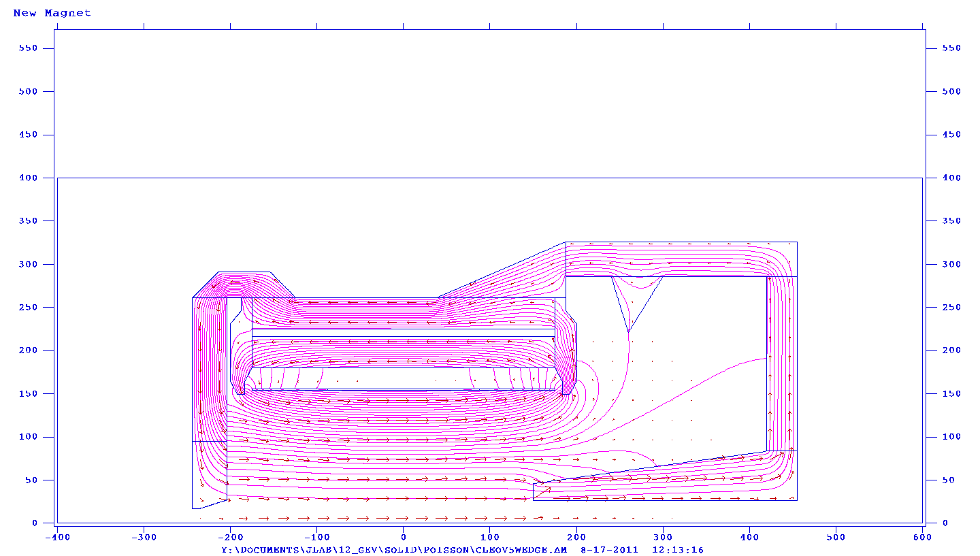
Task: Click left y-axis label 500
Action: [x=28, y=91]
